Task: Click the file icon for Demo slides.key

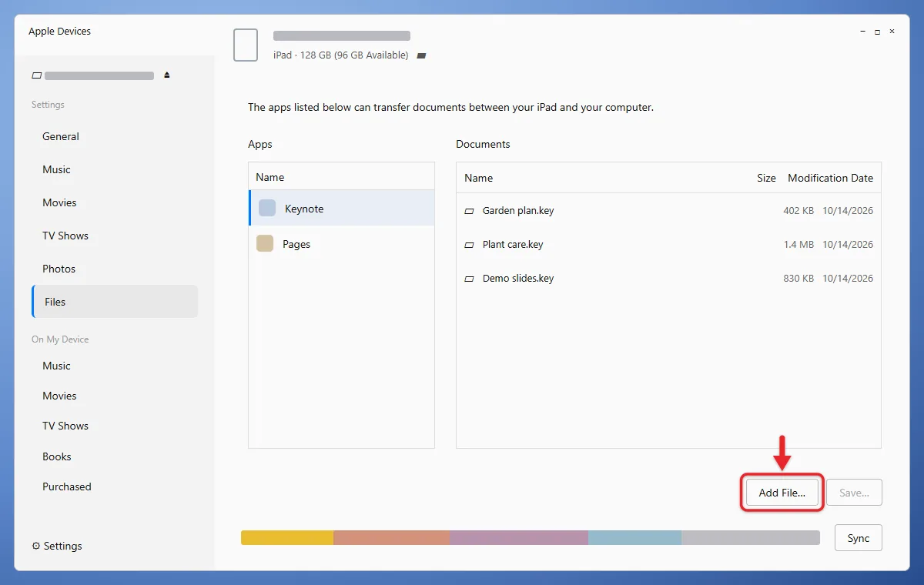Action: point(470,279)
